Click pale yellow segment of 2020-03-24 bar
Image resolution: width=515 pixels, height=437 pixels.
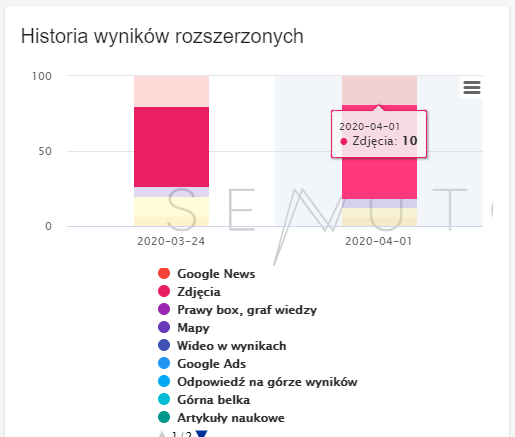click(x=171, y=207)
